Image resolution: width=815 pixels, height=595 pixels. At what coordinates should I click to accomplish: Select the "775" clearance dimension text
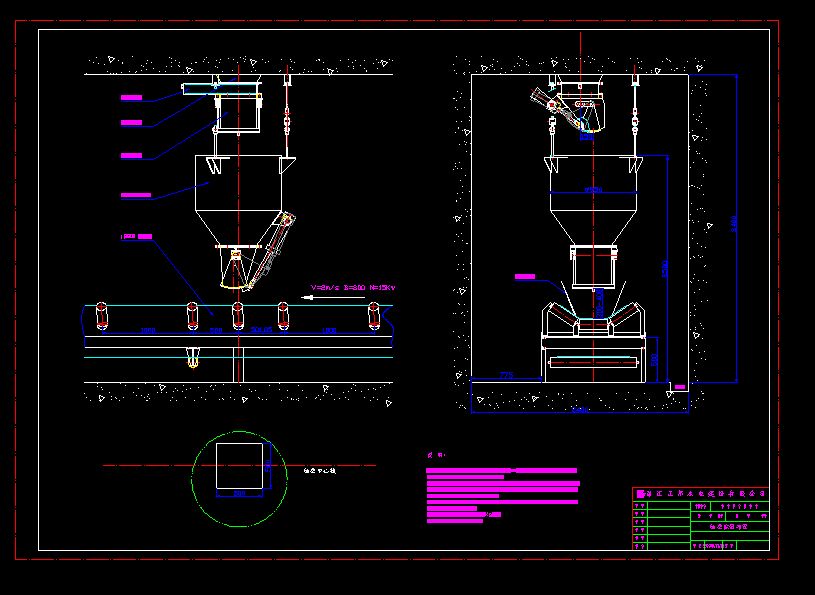506,375
